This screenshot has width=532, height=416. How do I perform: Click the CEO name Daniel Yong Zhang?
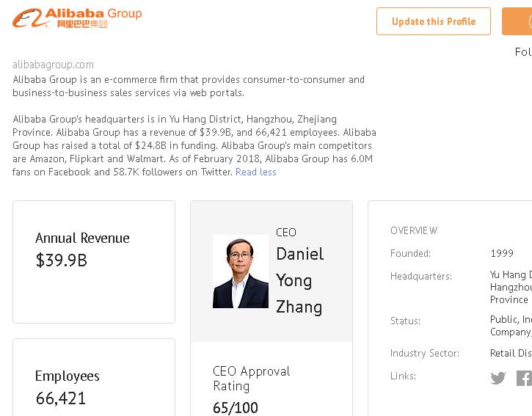[x=299, y=280]
